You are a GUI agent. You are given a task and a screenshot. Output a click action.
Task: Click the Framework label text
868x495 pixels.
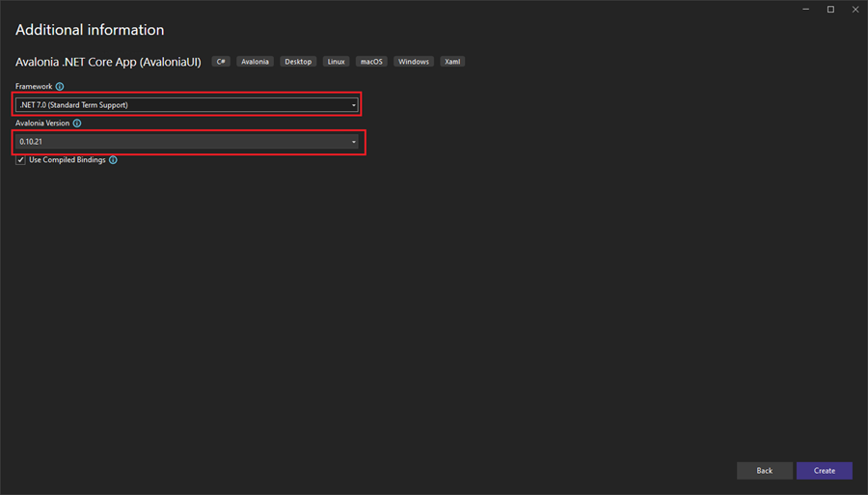[x=34, y=87]
